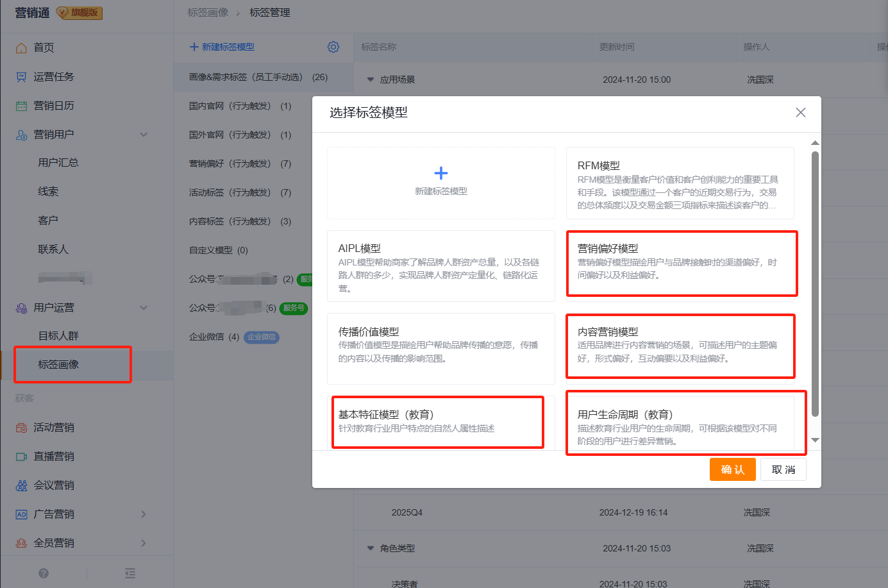Close the 选择标签模型 dialog

(801, 112)
